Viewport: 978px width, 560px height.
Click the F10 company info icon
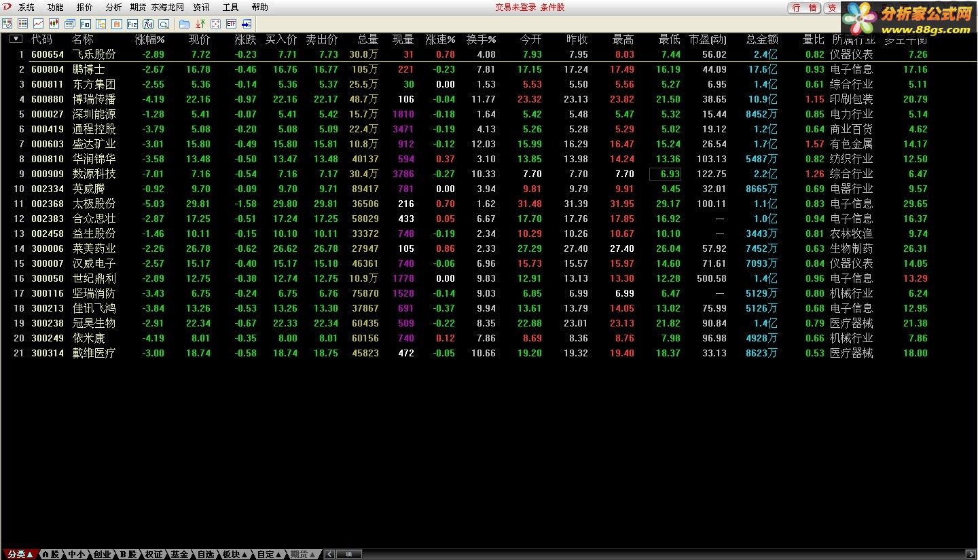86,24
